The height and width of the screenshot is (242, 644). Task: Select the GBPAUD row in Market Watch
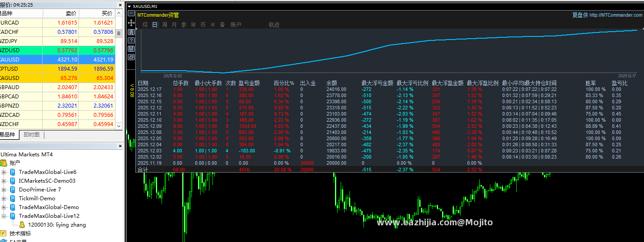click(58, 87)
